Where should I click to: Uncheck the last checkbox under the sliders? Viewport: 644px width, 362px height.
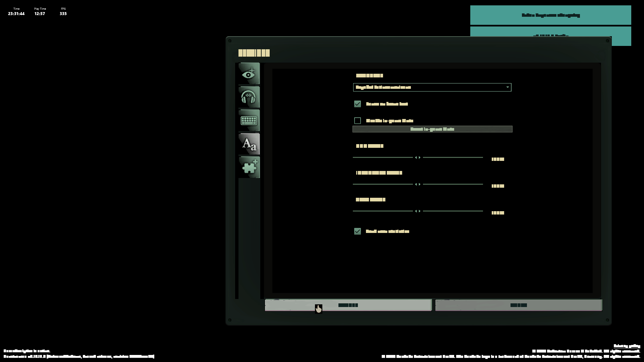coord(358,231)
